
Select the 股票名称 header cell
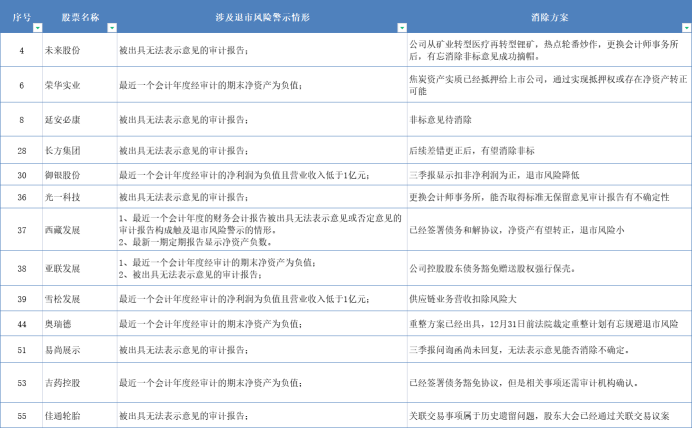pos(80,17)
